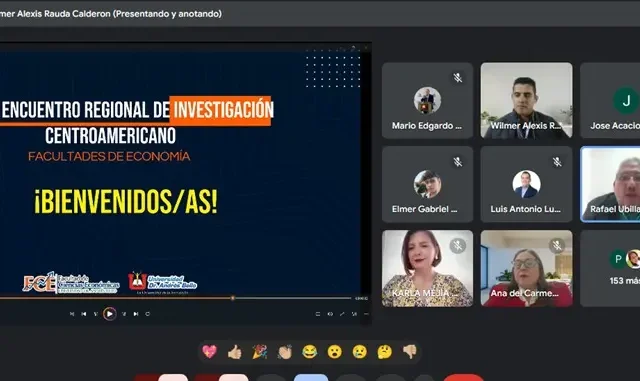
Task: Send the thinking face reaction
Action: pyautogui.click(x=384, y=352)
